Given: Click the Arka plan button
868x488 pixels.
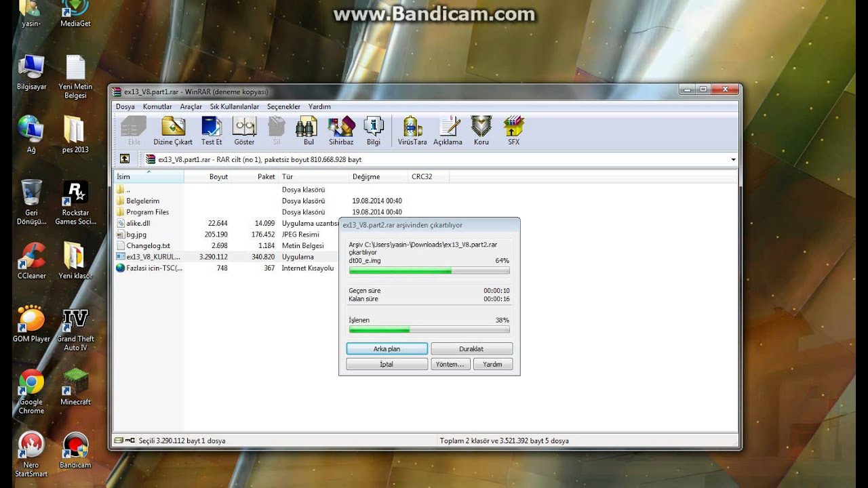Looking at the screenshot, I should tap(387, 348).
